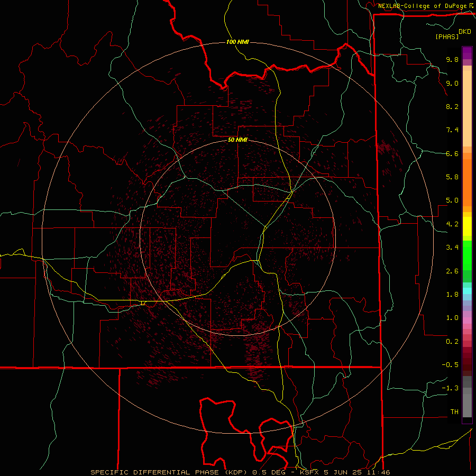Viewport: 476px width, 476px height.
Task: Click the 5.8 value on the color scale
Action: [x=452, y=177]
